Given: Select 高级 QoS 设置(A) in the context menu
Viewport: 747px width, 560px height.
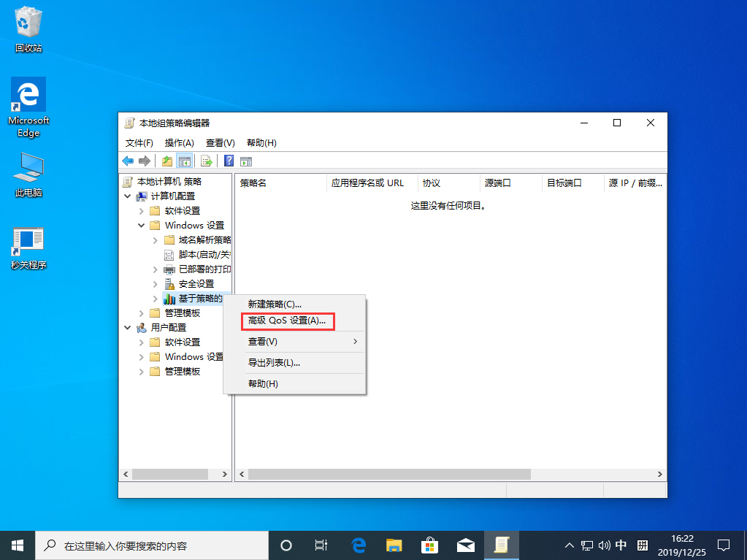Looking at the screenshot, I should pos(286,321).
